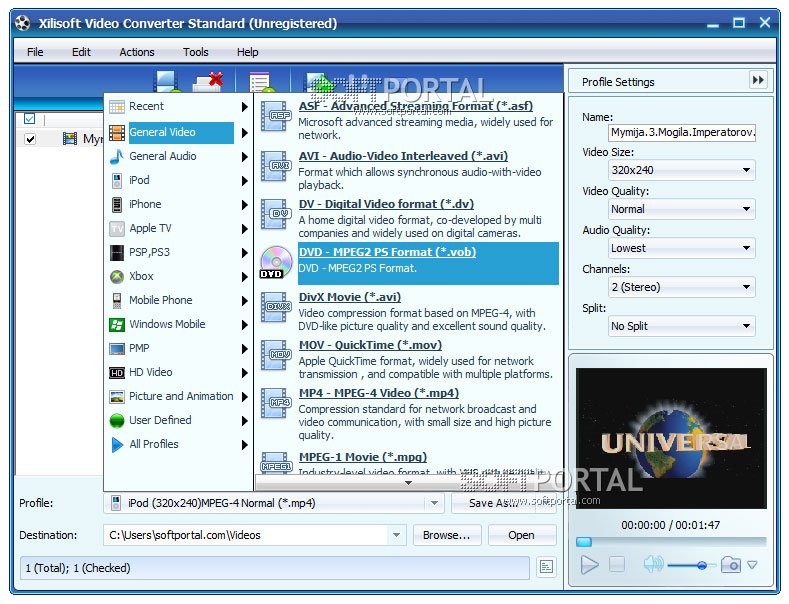Click the DVD disc icon
Viewport: 789px width, 604px height.
coord(276,262)
